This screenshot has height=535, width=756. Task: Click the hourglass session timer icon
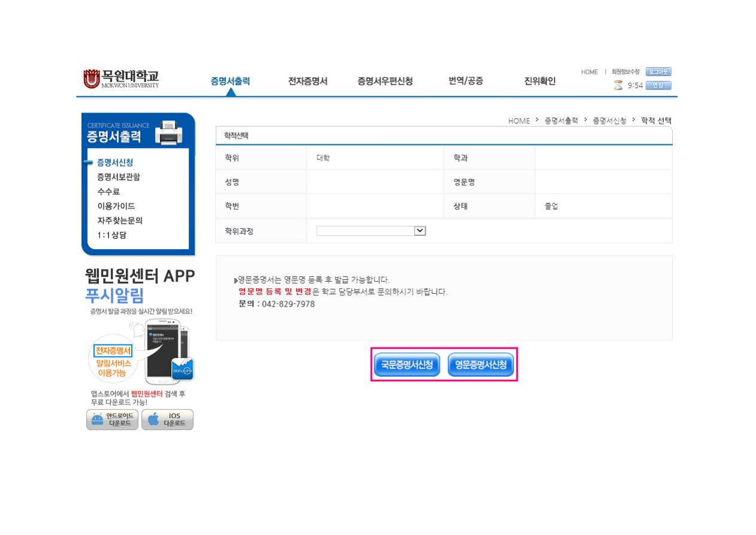618,86
